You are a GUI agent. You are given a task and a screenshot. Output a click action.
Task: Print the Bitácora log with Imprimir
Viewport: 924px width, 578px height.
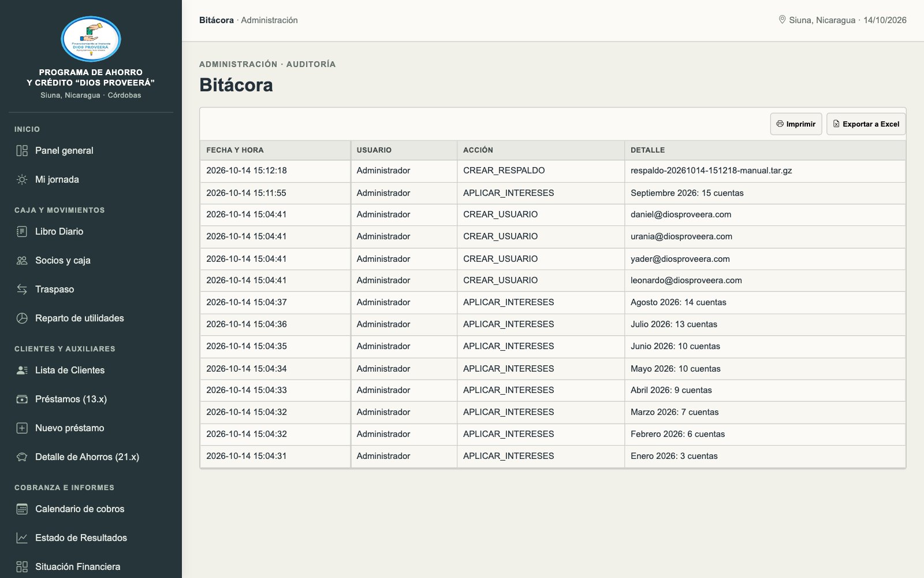click(x=796, y=124)
